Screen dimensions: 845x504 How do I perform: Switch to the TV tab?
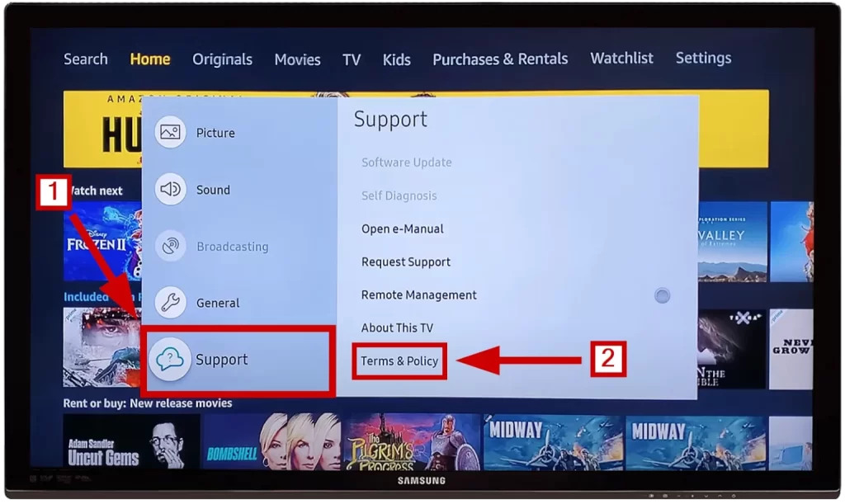[x=352, y=59]
